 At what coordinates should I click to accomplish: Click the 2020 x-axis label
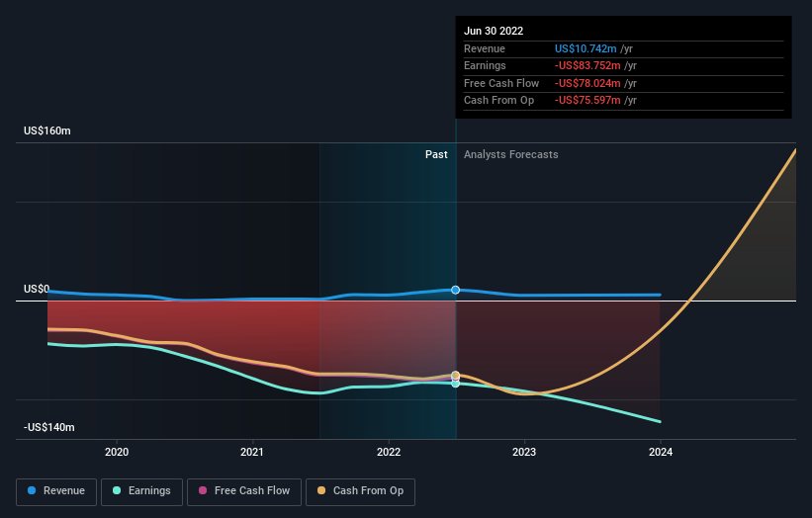click(117, 453)
